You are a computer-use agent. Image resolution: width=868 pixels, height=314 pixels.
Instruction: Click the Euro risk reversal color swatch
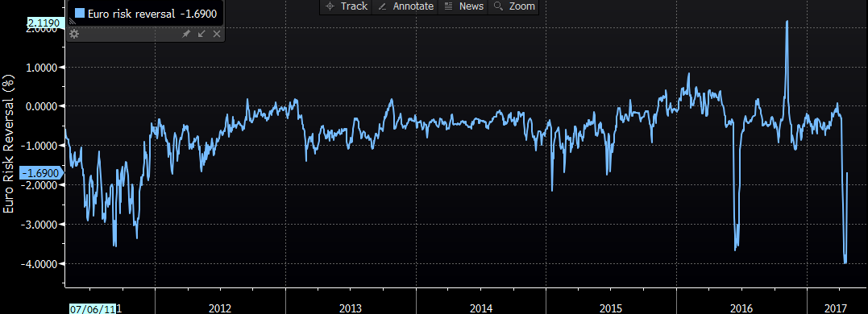80,13
